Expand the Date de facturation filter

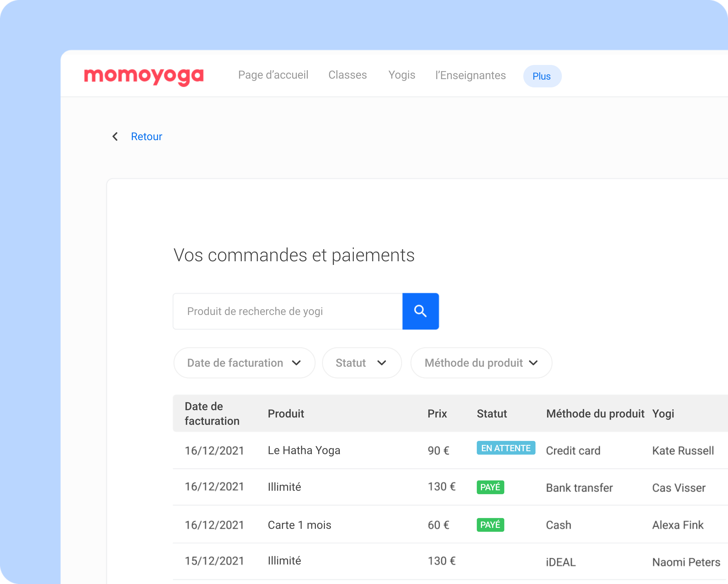(x=244, y=363)
